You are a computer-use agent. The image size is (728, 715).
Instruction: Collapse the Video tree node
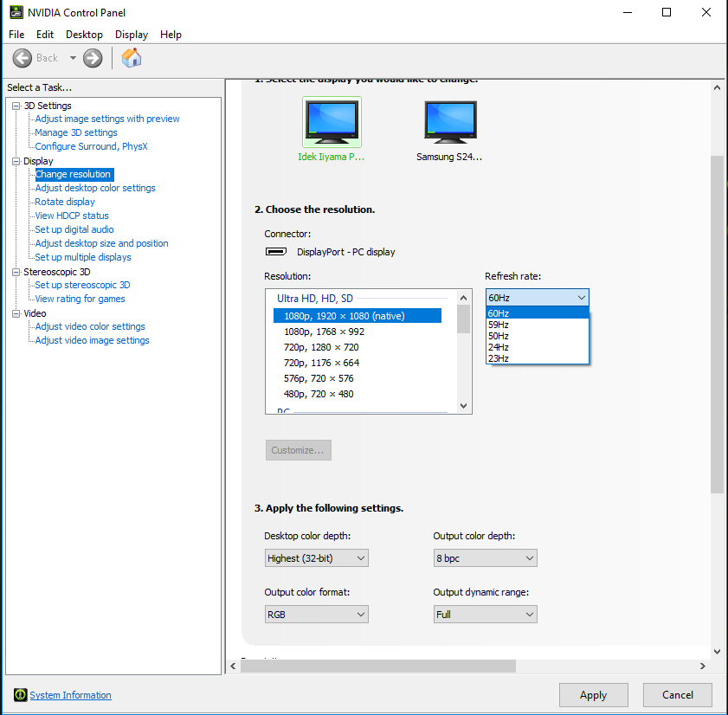coord(16,313)
